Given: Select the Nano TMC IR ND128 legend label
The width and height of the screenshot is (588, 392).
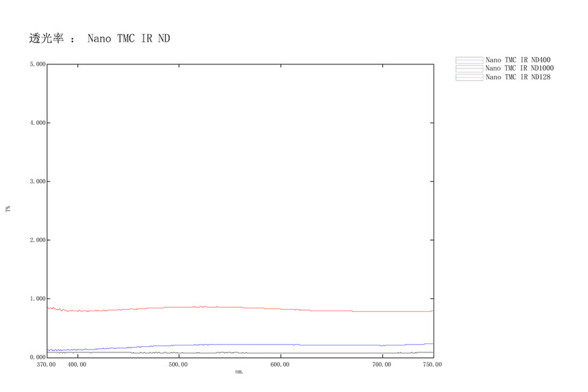Looking at the screenshot, I should point(518,77).
